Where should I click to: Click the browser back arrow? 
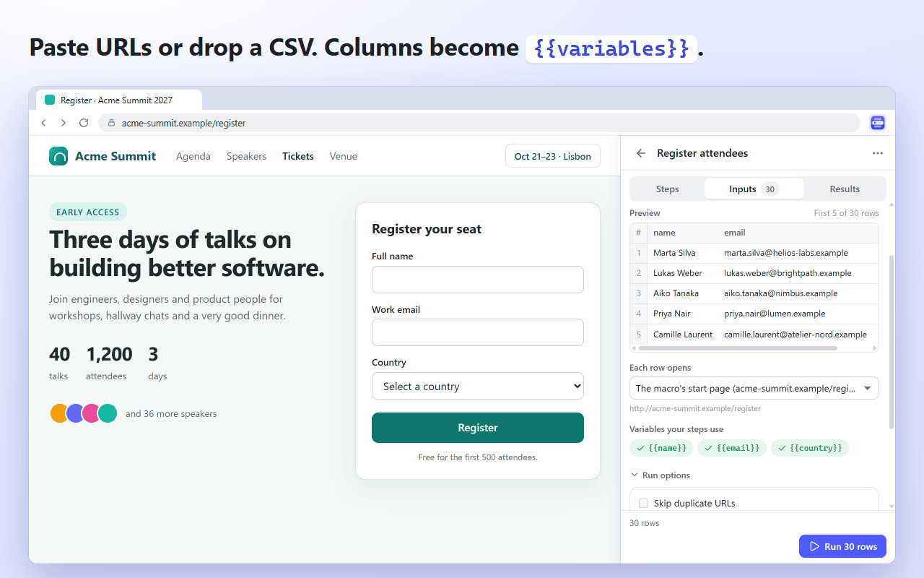click(x=43, y=123)
